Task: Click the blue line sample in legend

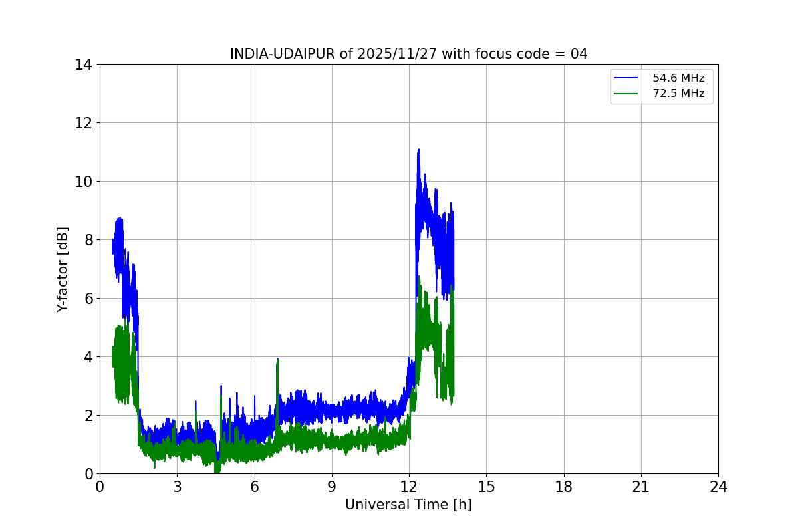Action: point(627,78)
